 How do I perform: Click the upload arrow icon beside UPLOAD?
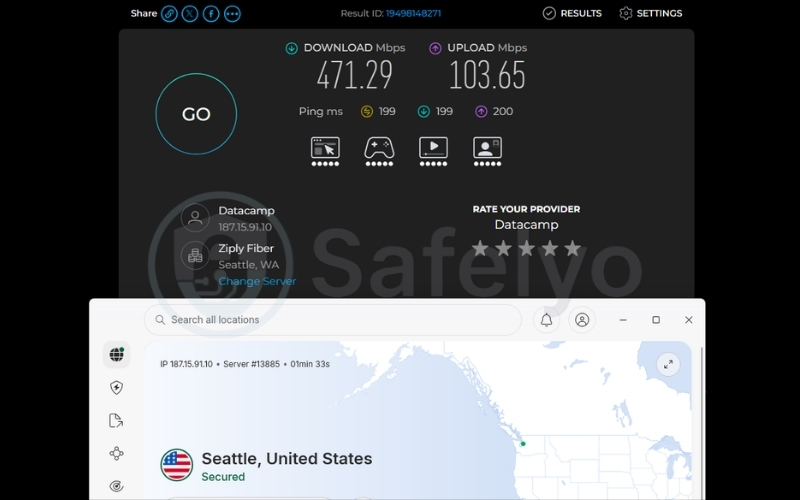(x=435, y=48)
